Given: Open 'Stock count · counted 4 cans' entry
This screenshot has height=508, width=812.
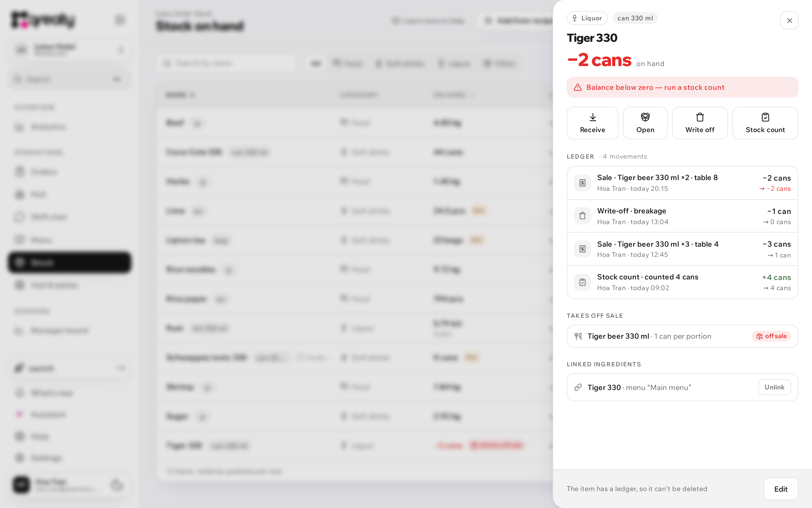Looking at the screenshot, I should point(682,282).
